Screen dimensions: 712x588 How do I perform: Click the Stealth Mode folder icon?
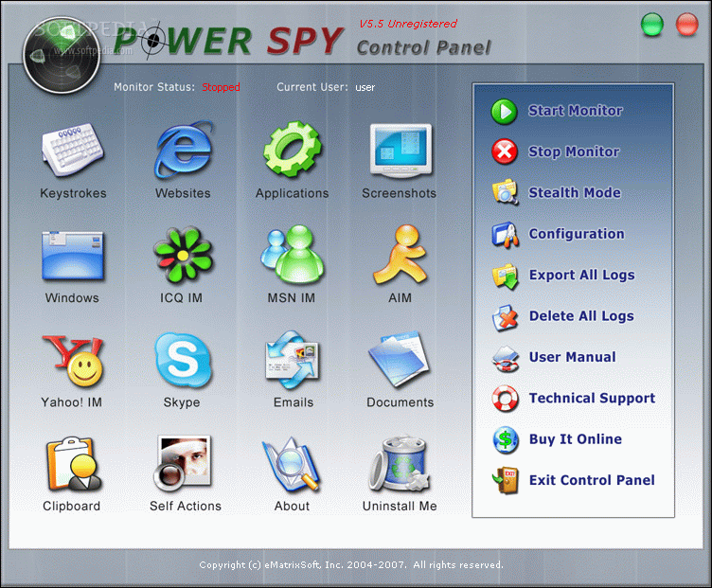(505, 192)
